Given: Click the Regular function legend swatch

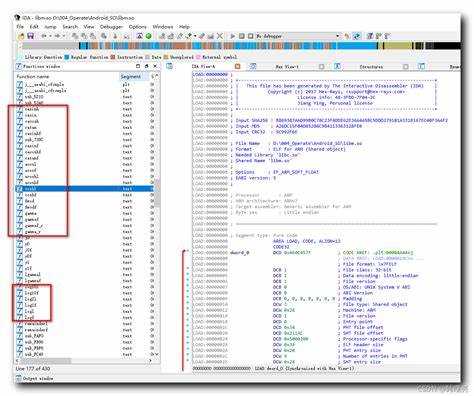Looking at the screenshot, I should click(x=66, y=57).
